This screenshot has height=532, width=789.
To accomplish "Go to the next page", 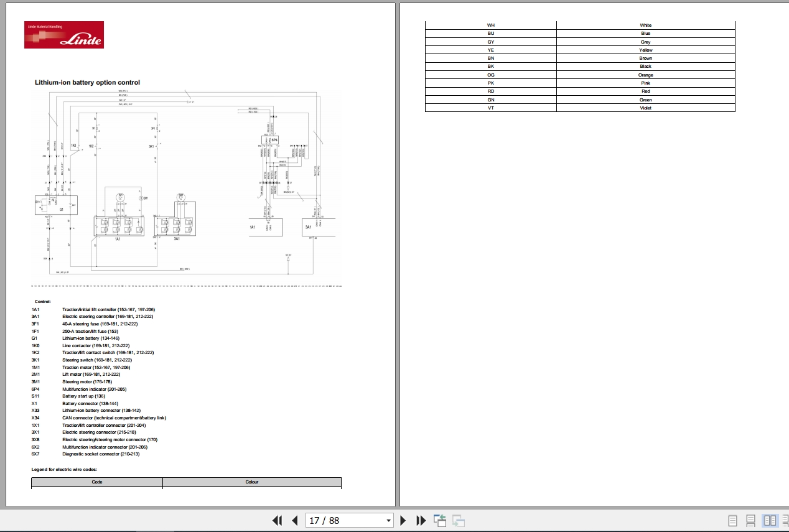I will coord(403,520).
